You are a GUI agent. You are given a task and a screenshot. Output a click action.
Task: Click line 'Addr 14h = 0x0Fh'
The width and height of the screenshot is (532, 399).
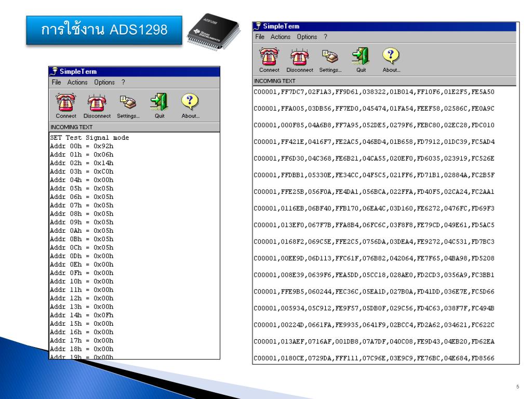[x=82, y=315]
